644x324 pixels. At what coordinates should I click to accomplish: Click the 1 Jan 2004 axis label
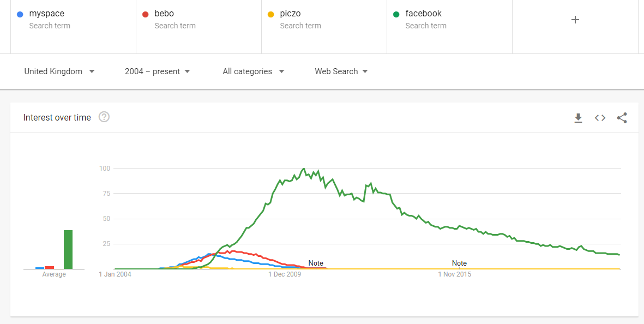[x=115, y=274]
